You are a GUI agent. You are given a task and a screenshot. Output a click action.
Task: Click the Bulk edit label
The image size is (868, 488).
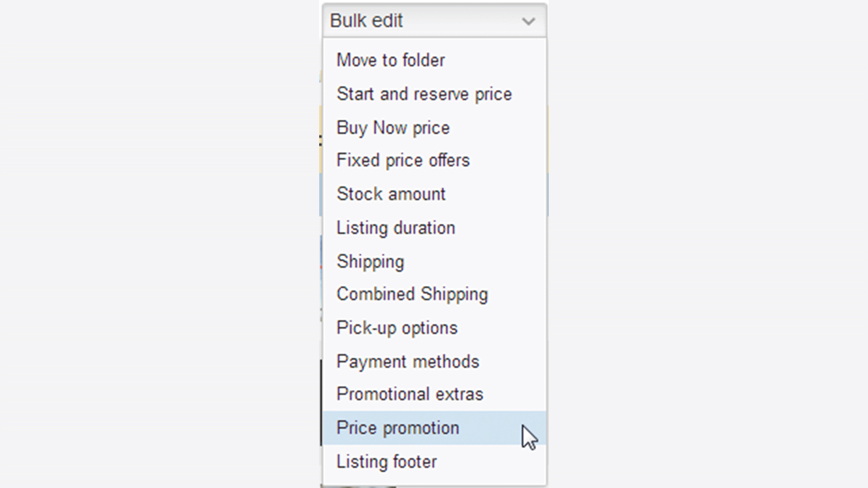[x=365, y=20]
